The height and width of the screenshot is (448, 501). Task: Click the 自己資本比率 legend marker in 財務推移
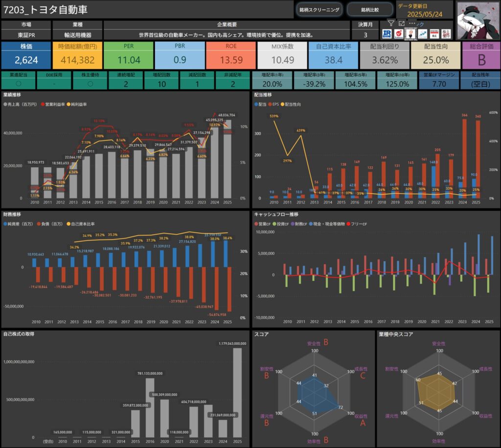[x=68, y=224]
